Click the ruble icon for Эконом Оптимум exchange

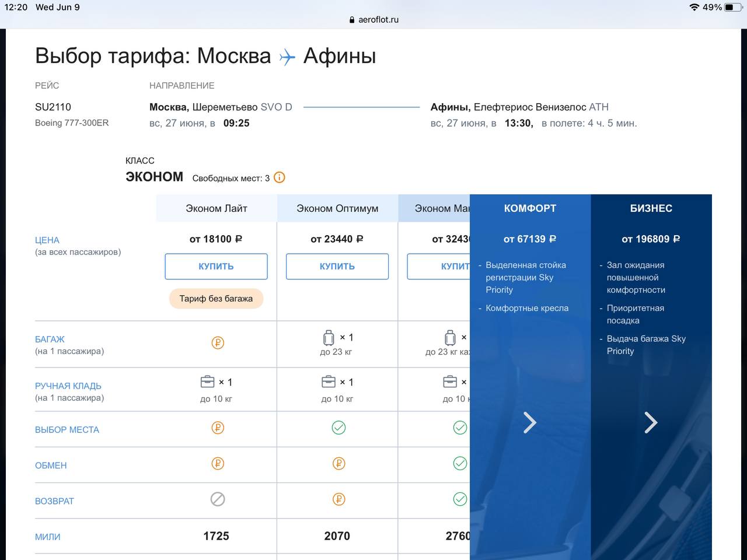[338, 464]
